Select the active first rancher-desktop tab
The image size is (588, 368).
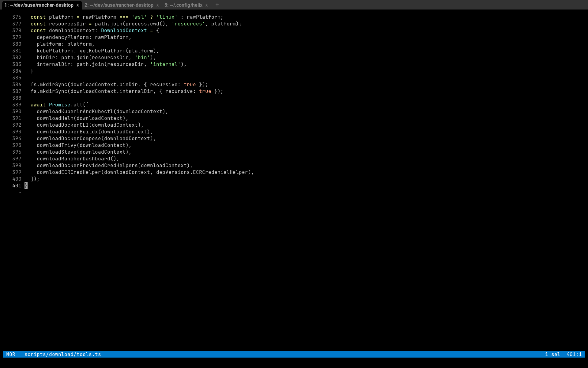click(39, 5)
